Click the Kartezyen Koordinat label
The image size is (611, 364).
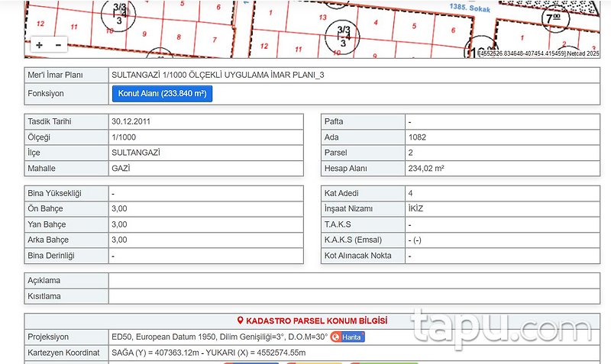click(63, 353)
